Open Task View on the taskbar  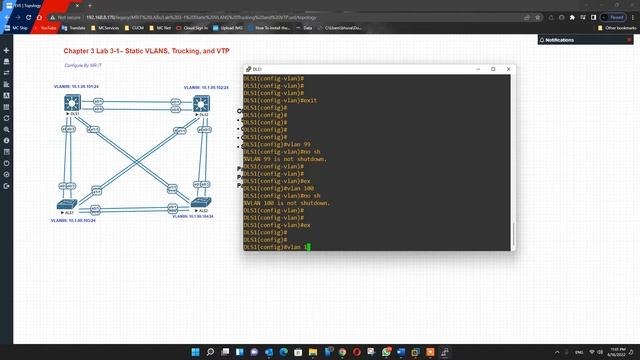pos(225,352)
